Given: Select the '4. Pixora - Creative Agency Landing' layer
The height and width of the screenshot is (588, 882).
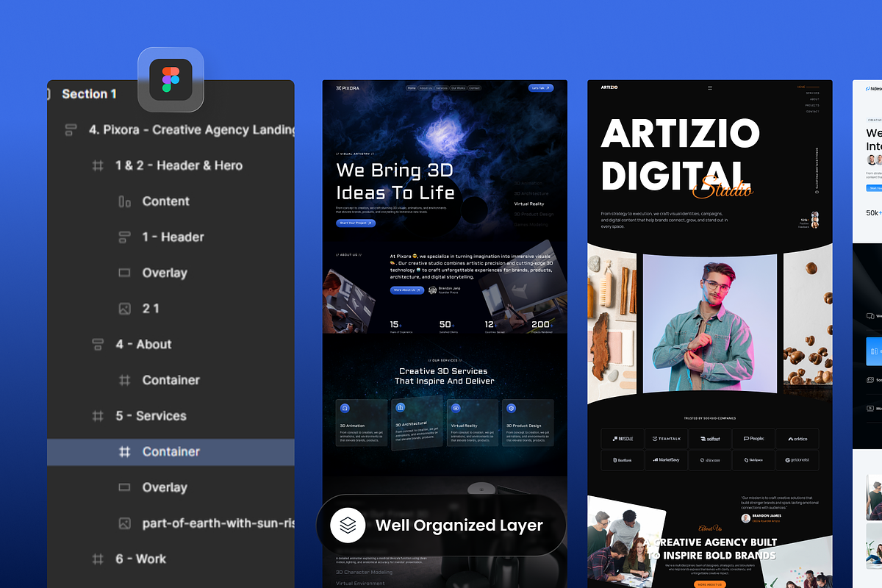Looking at the screenshot, I should (171, 130).
